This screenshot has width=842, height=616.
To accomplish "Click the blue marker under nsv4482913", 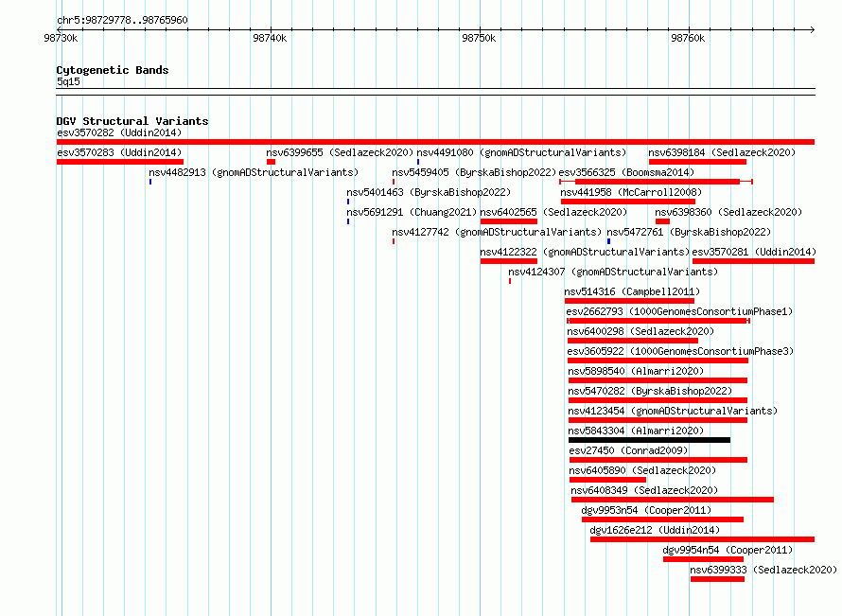I will [x=150, y=182].
